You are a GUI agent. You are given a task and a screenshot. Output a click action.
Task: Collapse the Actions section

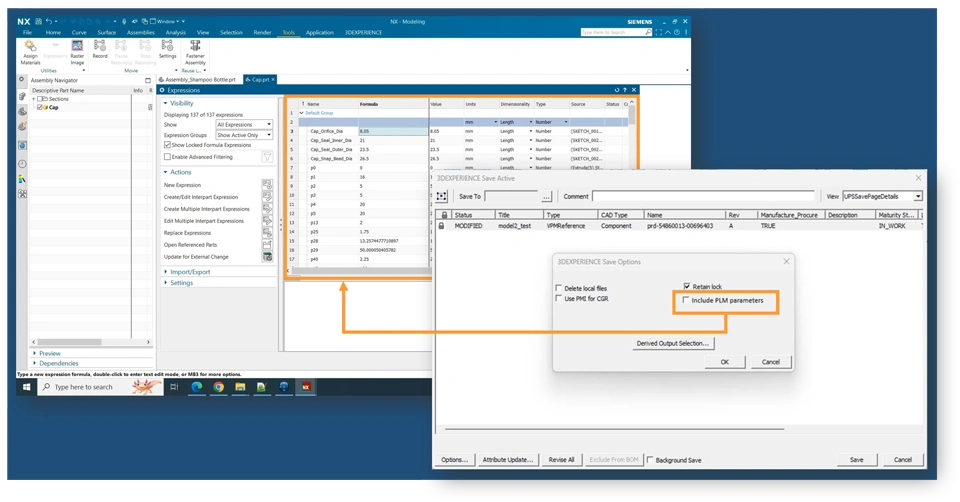(x=165, y=172)
